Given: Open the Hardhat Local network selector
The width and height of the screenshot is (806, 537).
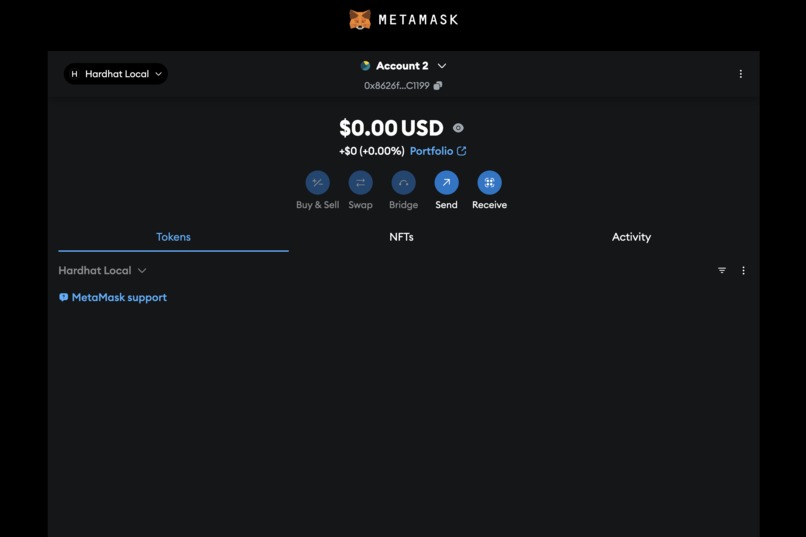Looking at the screenshot, I should [x=116, y=74].
